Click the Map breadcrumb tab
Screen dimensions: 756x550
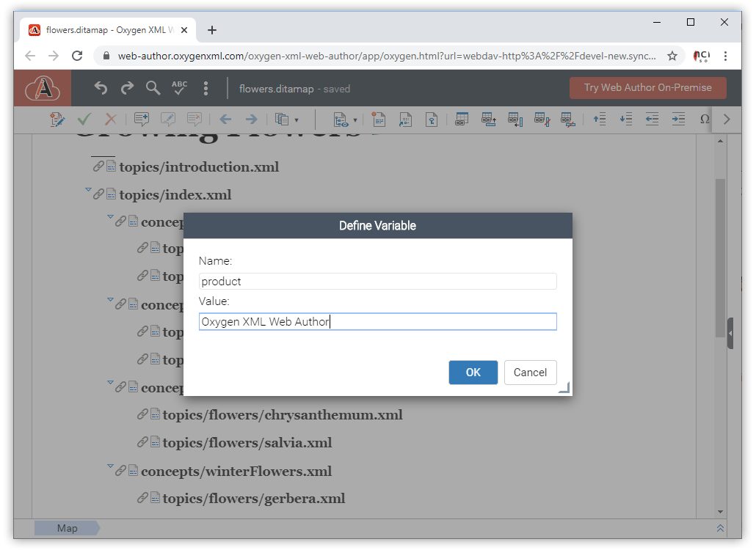tap(67, 528)
